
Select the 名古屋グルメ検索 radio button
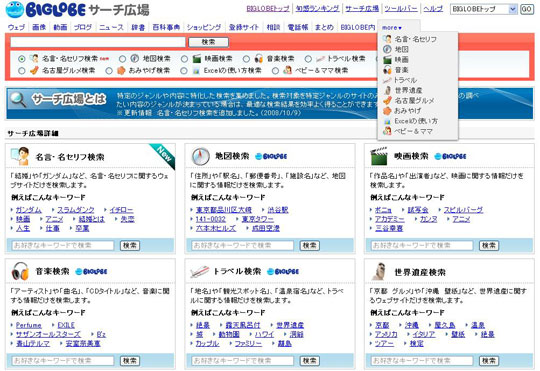pyautogui.click(x=22, y=71)
